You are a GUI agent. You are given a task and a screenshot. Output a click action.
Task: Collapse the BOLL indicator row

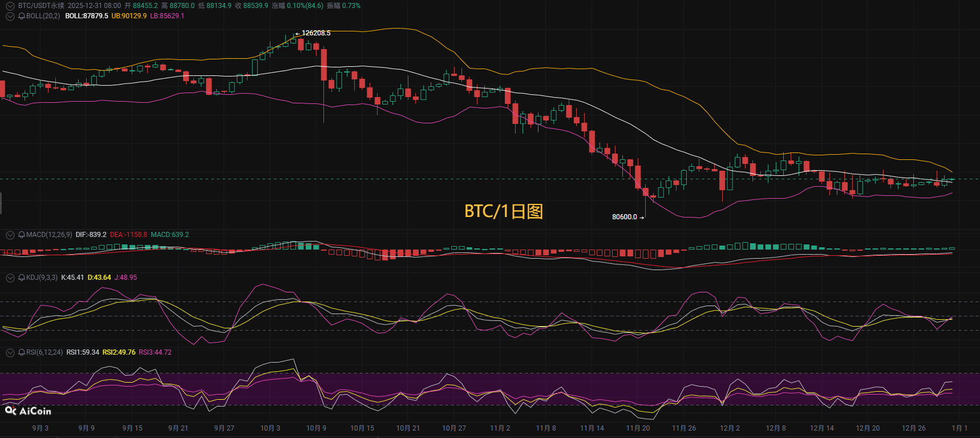(x=10, y=16)
